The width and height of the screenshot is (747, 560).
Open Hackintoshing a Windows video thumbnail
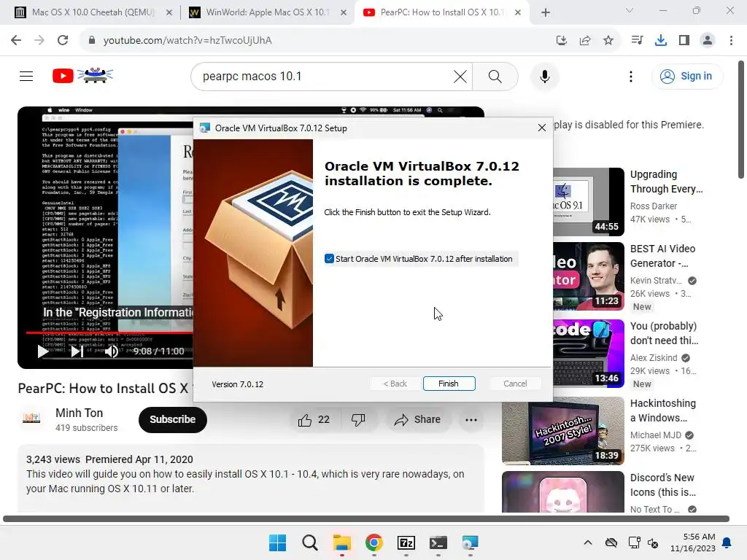coord(562,430)
